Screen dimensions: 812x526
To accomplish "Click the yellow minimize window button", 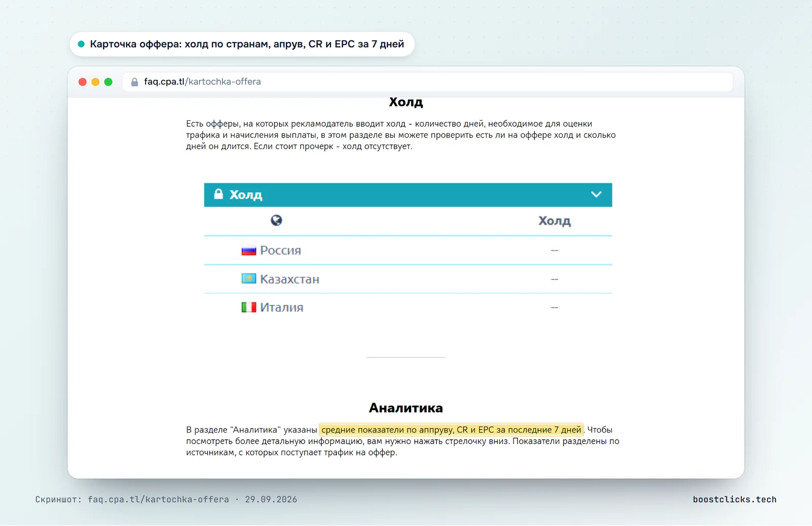I will tap(95, 82).
